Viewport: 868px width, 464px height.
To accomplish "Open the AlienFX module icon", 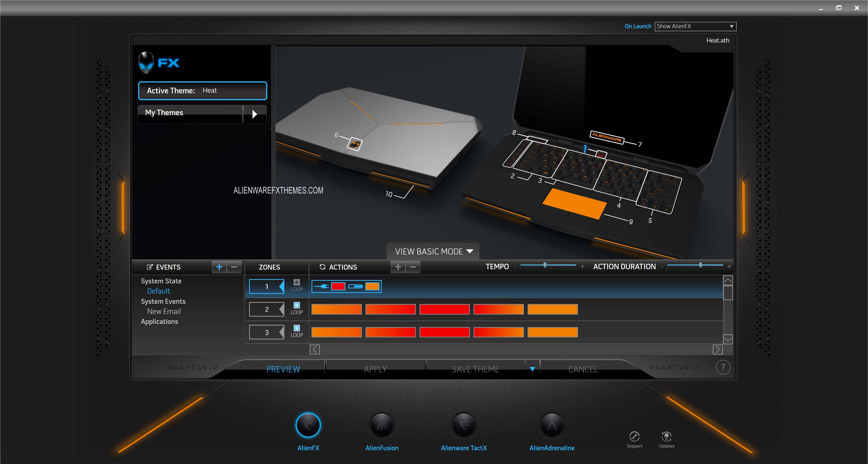I will tap(308, 425).
